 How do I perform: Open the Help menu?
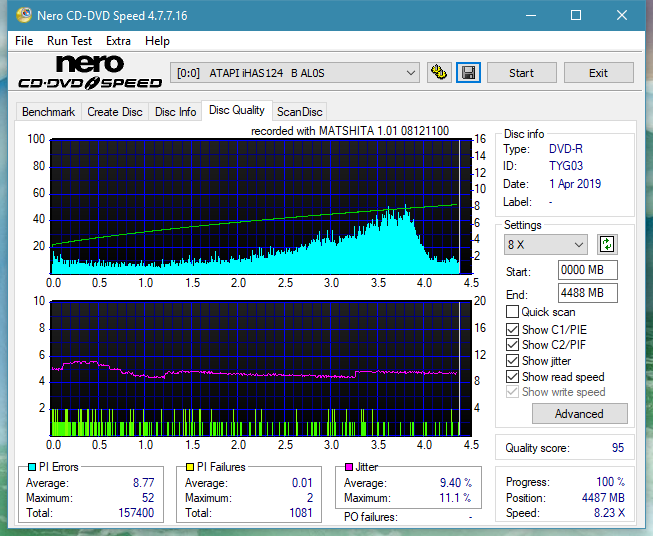[x=157, y=41]
